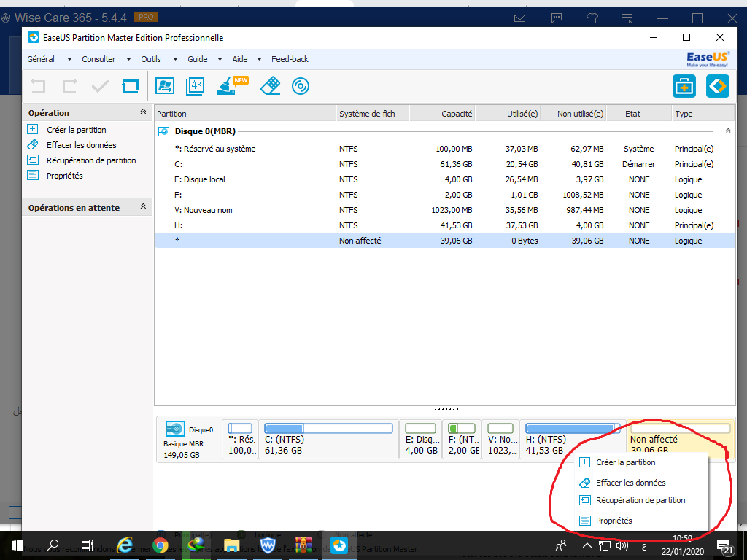Sort by the Système de fich column header
Screen dimensions: 747x560
[373, 114]
